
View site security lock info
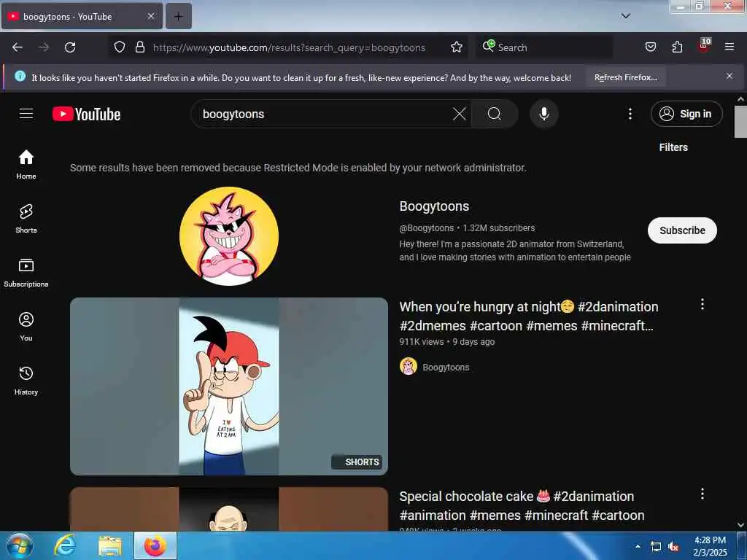click(x=140, y=47)
